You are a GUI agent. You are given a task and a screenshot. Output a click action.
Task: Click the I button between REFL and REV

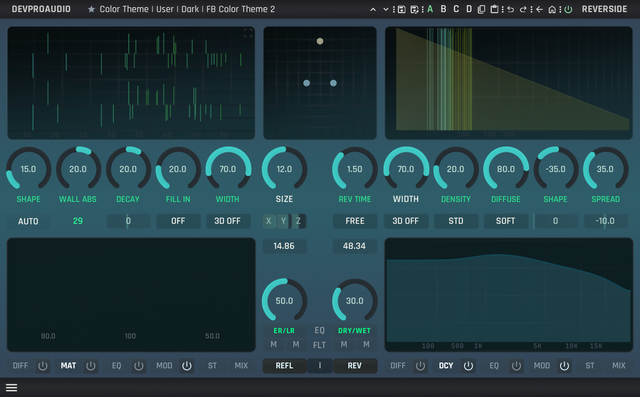click(x=320, y=366)
